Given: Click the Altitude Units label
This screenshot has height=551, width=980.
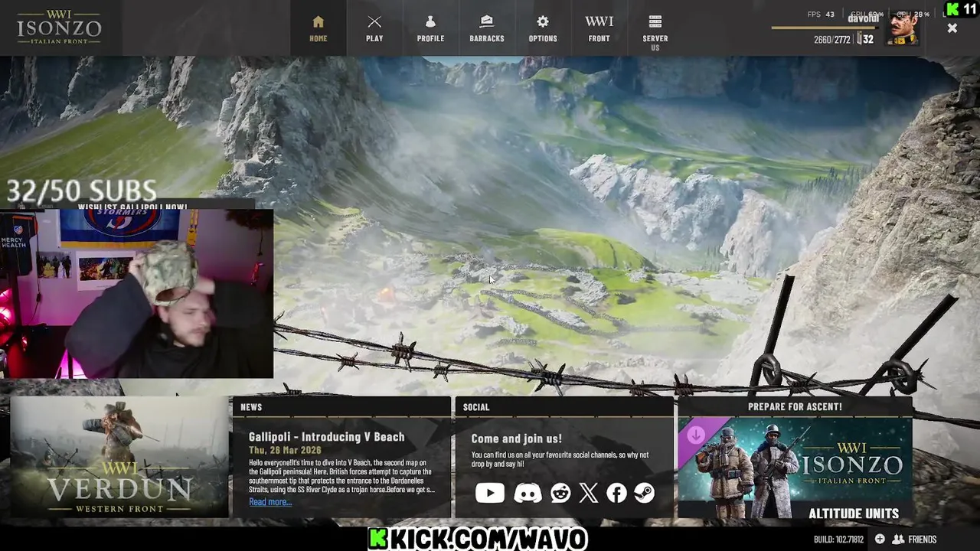Looking at the screenshot, I should point(854,514).
